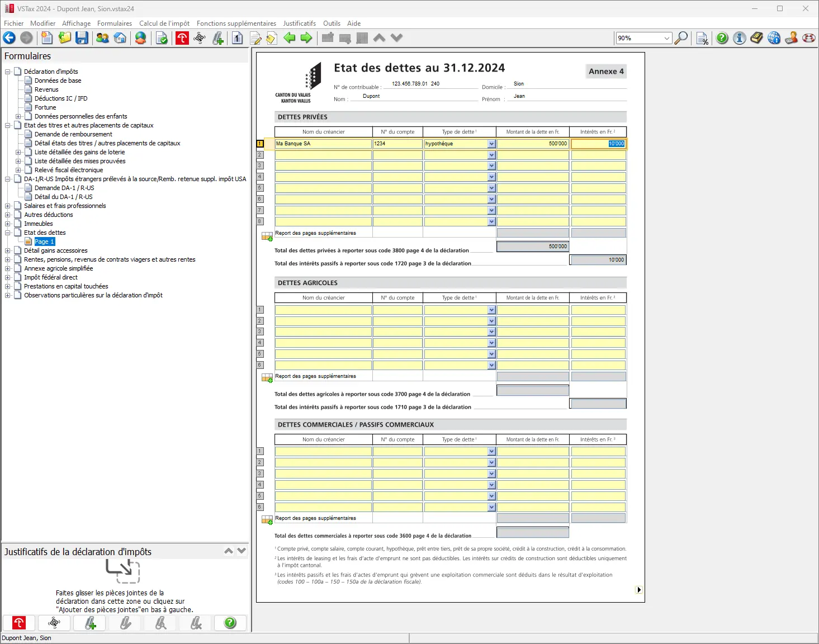Open a file using the yellow folder icon
The width and height of the screenshot is (819, 644).
coord(65,38)
